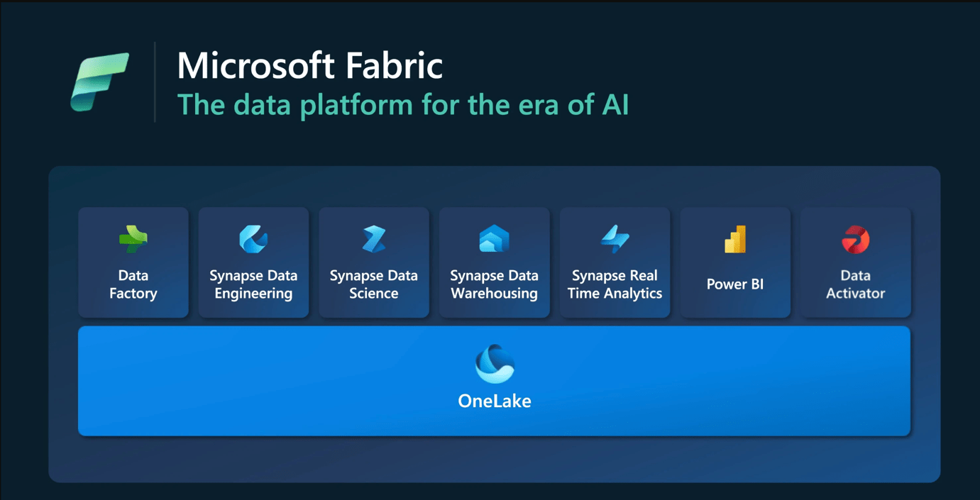Click the Synapse Data Science icon
The height and width of the screenshot is (500, 980).
click(374, 240)
